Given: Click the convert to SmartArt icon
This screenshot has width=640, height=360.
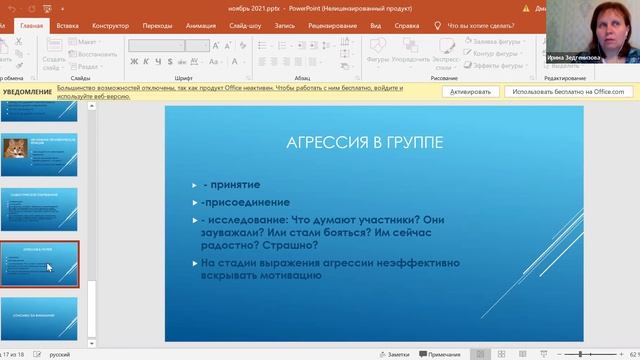Looking at the screenshot, I should [x=345, y=66].
